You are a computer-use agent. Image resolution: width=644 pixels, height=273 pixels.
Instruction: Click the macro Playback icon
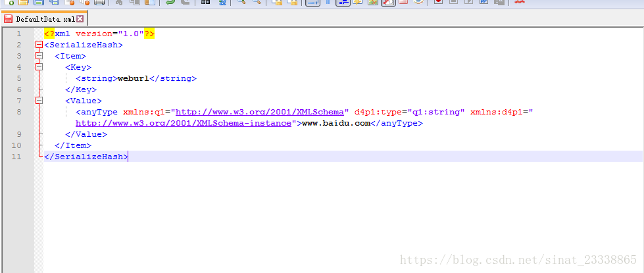pyautogui.click(x=468, y=2)
